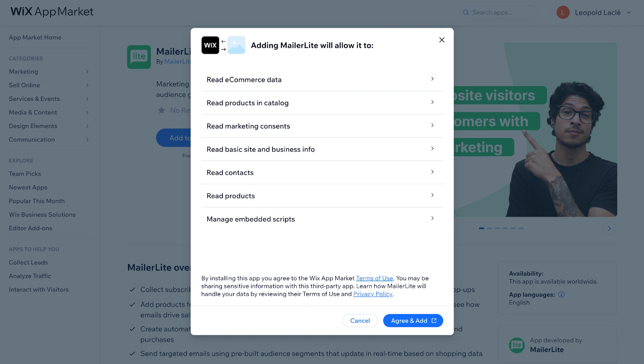Select Team Picks in Explore section
The image size is (644, 364).
point(25,174)
